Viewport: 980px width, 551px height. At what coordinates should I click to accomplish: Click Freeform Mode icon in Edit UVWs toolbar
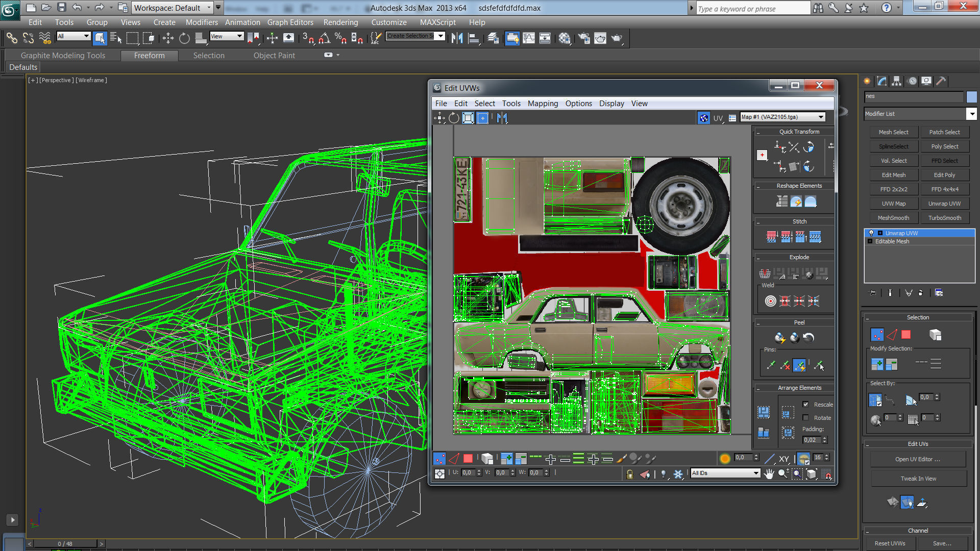[482, 118]
